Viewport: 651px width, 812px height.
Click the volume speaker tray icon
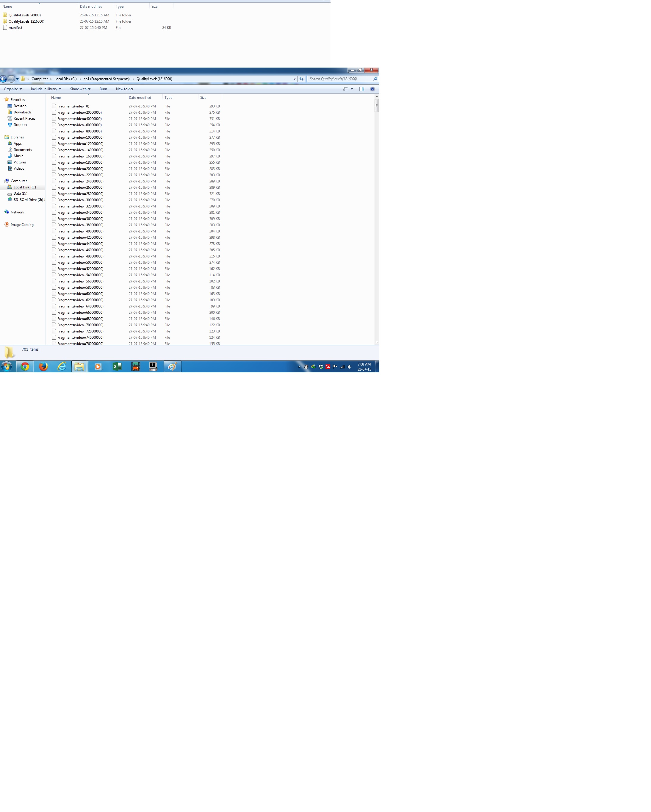[349, 367]
